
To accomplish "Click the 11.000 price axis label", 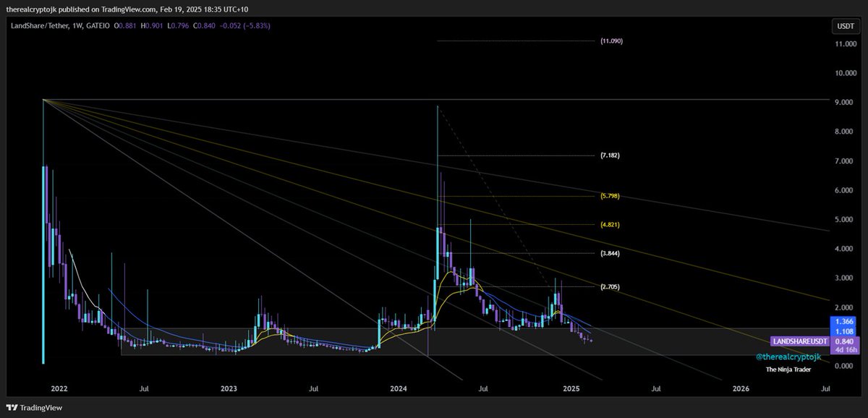I will 845,44.
